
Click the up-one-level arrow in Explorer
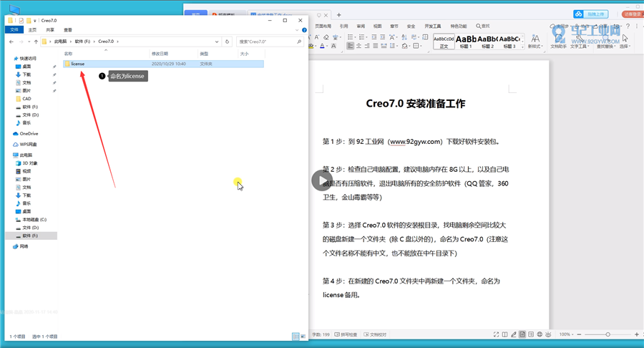pyautogui.click(x=36, y=42)
